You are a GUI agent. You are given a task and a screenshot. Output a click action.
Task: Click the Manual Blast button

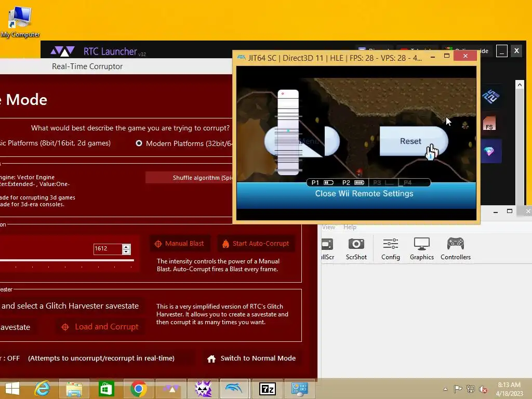(180, 244)
